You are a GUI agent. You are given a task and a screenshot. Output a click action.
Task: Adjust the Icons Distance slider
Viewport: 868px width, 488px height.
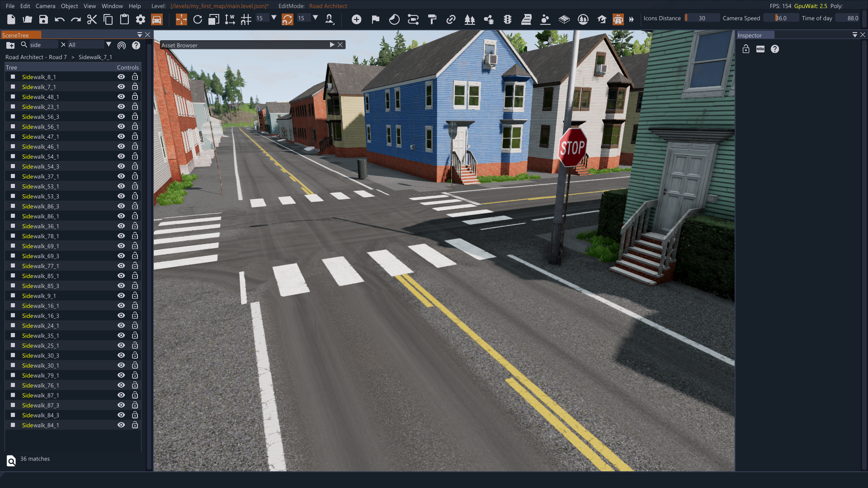pos(702,18)
